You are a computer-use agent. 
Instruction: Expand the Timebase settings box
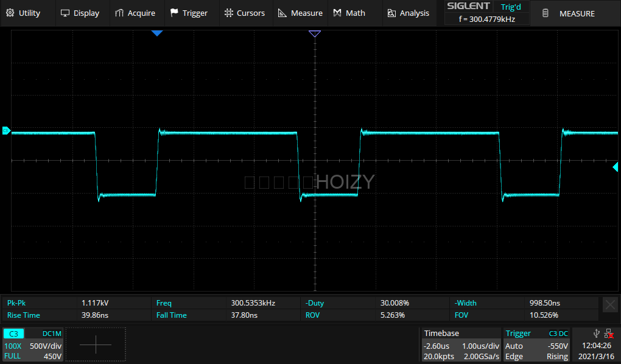pyautogui.click(x=460, y=345)
